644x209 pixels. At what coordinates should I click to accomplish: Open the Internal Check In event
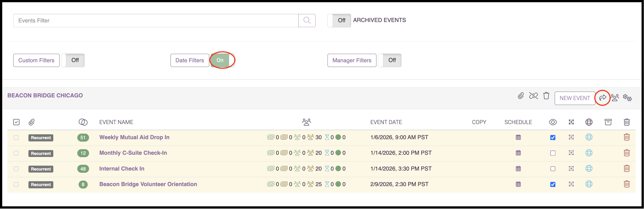pyautogui.click(x=122, y=169)
